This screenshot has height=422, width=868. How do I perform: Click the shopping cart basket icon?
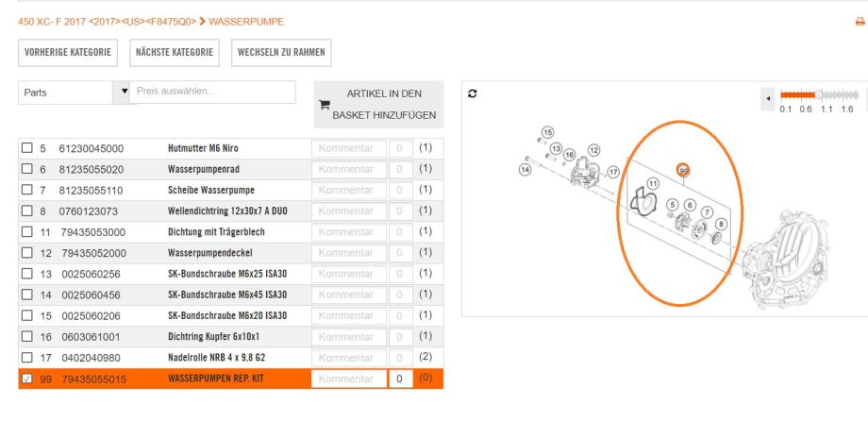click(x=325, y=106)
